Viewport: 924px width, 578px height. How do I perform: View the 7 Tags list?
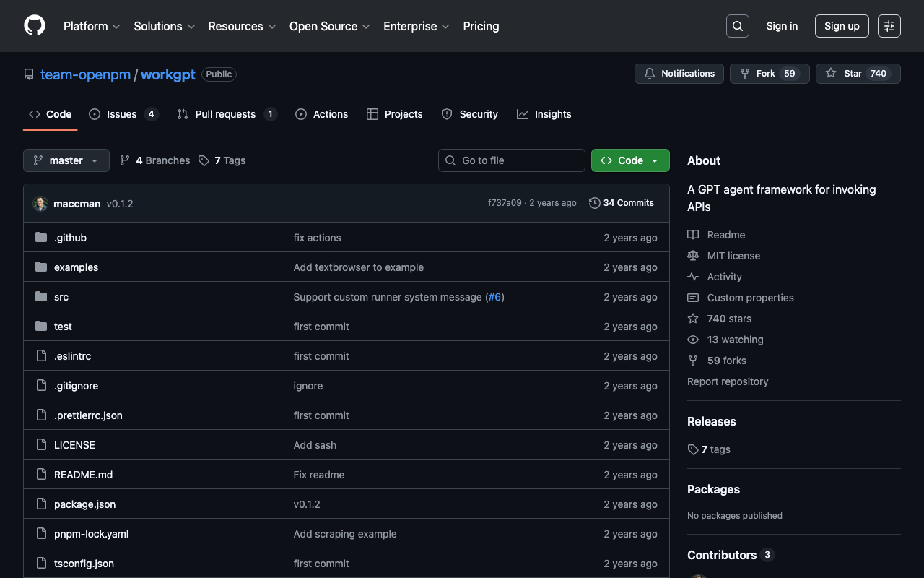pyautogui.click(x=222, y=160)
